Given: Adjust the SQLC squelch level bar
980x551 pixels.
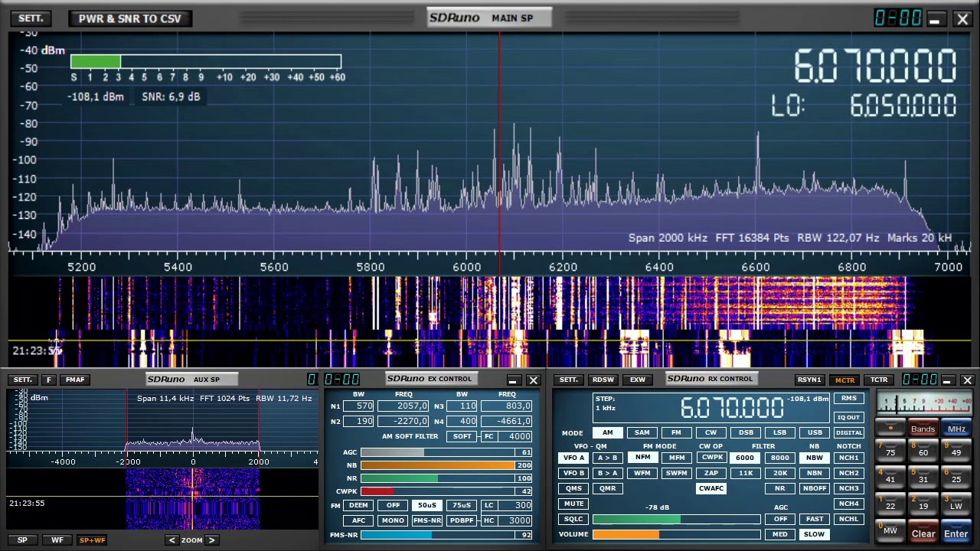Looking at the screenshot, I should (x=677, y=519).
